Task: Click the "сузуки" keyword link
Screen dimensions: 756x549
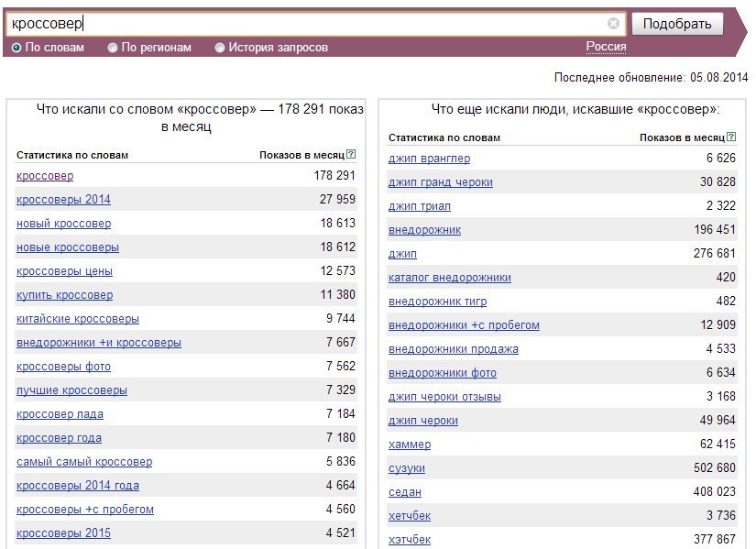Action: (406, 468)
